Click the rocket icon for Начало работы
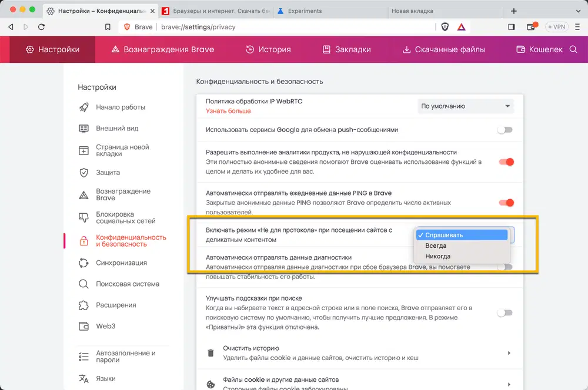 point(84,107)
